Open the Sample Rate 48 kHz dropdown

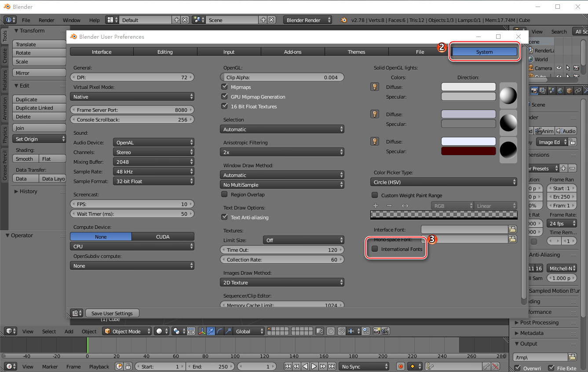(x=153, y=171)
